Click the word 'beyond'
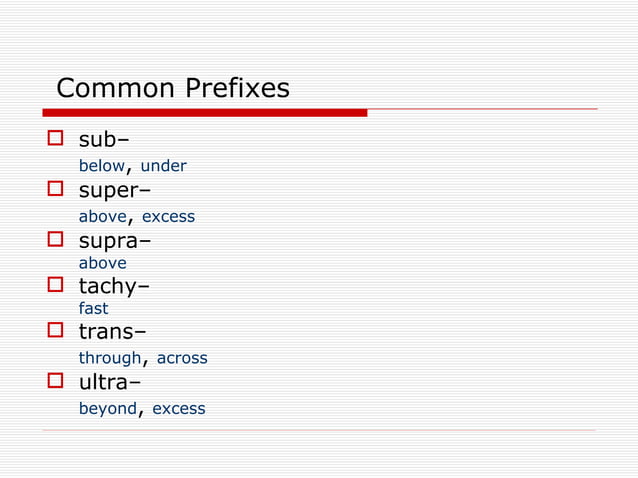 coord(107,408)
